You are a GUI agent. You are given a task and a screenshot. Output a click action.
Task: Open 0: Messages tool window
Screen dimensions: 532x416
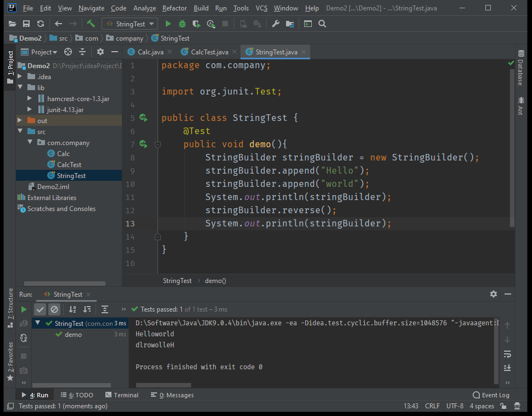(172, 395)
